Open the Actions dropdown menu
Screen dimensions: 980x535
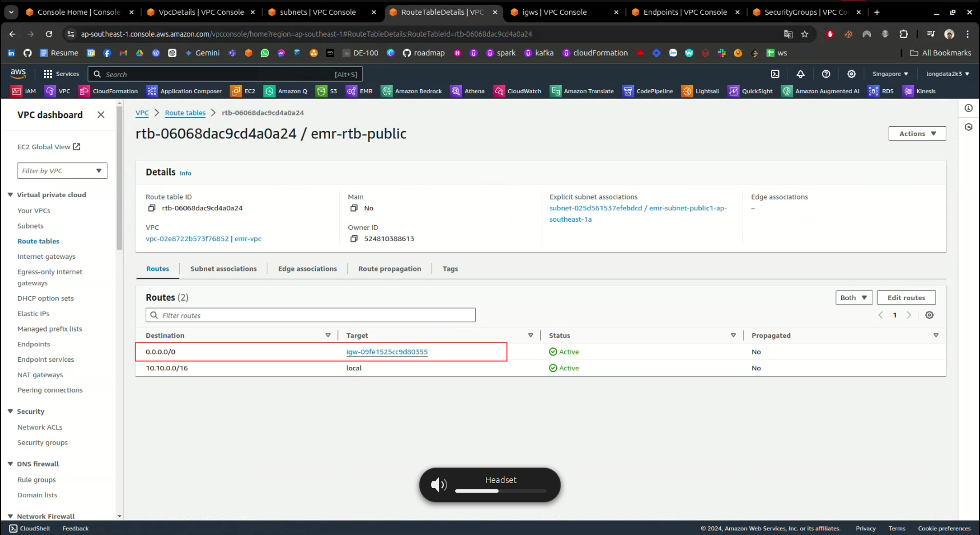coord(917,134)
